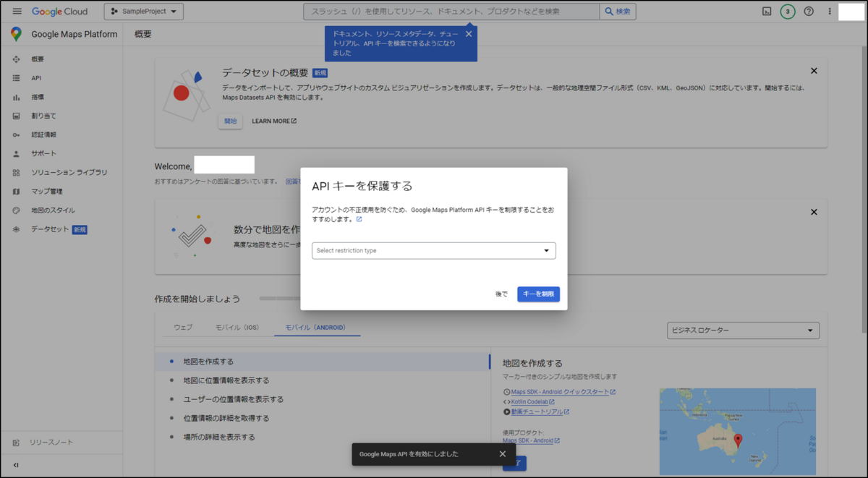Image resolution: width=868 pixels, height=478 pixels.
Task: Click the 認証情報 key icon
Action: (16, 135)
